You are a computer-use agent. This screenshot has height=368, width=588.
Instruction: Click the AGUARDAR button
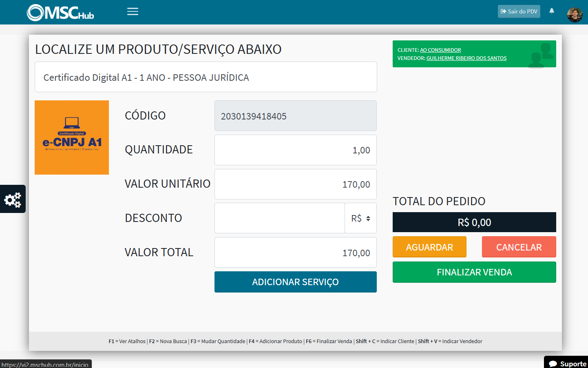[x=429, y=246]
